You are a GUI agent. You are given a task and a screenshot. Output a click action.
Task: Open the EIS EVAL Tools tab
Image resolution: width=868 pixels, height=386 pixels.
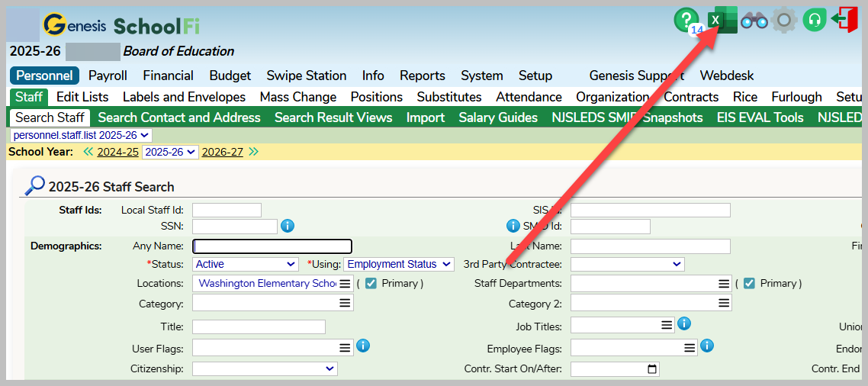[x=760, y=118]
